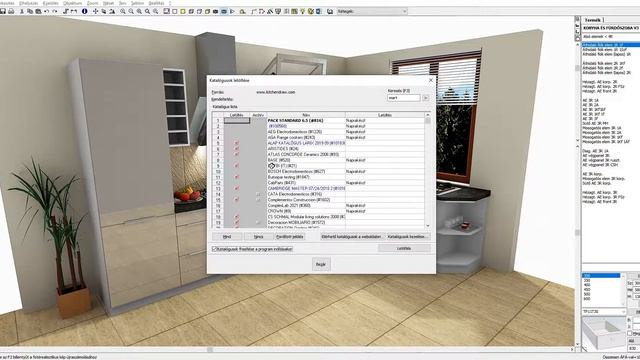
Task: Open the Alsó elemek category dropdown
Action: (611, 37)
